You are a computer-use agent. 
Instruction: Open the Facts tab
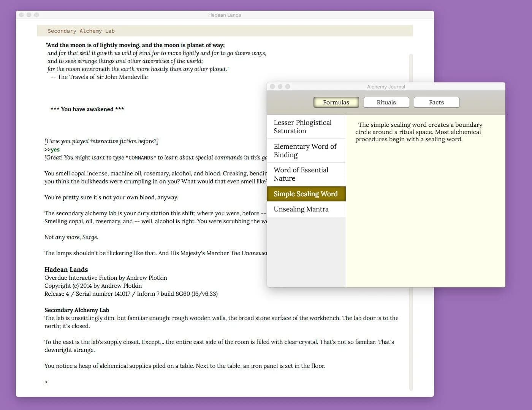coord(436,102)
